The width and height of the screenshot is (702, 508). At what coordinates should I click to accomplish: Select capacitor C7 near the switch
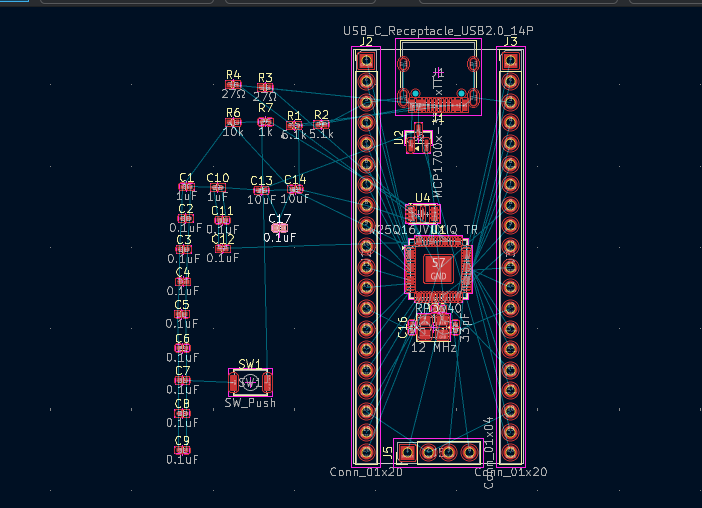tap(182, 381)
